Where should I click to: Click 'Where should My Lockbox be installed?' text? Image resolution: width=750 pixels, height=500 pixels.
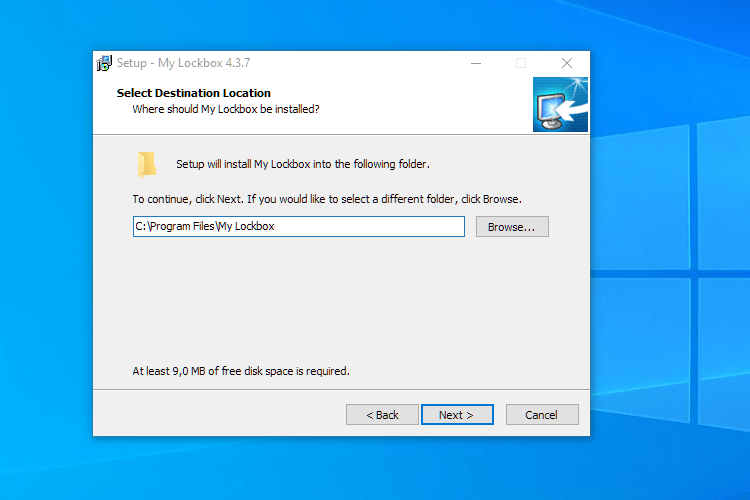click(226, 109)
